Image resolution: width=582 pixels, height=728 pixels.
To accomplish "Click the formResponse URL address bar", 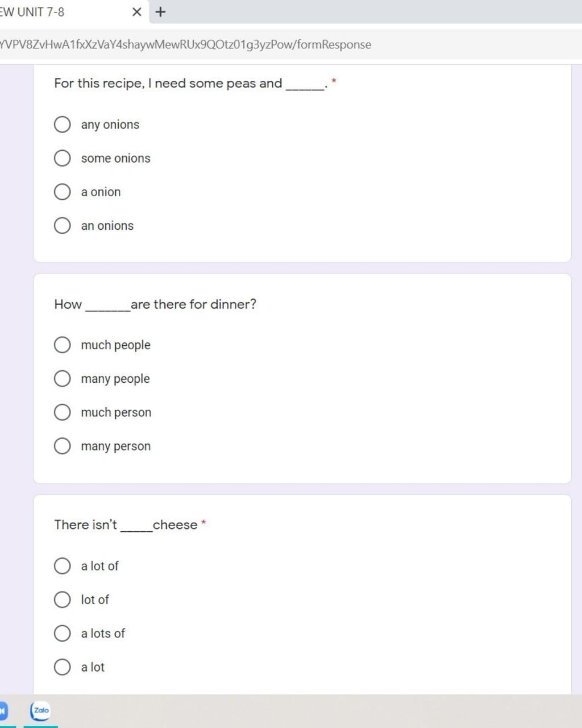I will [284, 44].
